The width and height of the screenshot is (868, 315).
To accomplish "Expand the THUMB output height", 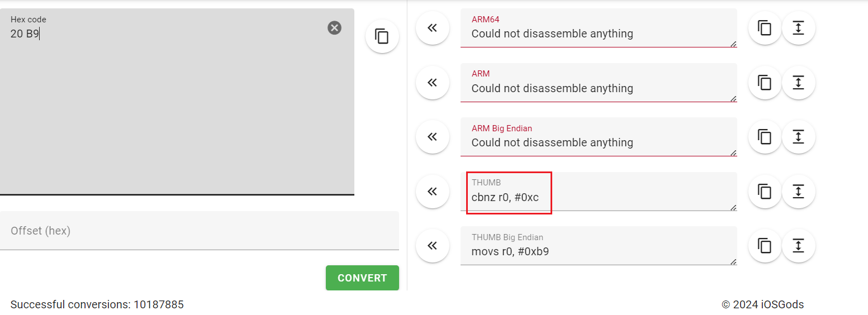I will tap(798, 191).
